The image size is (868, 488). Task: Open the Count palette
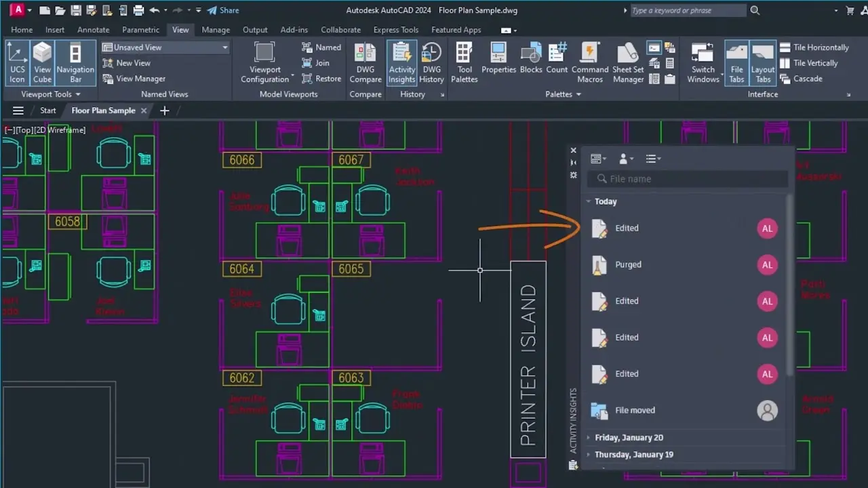(x=557, y=58)
